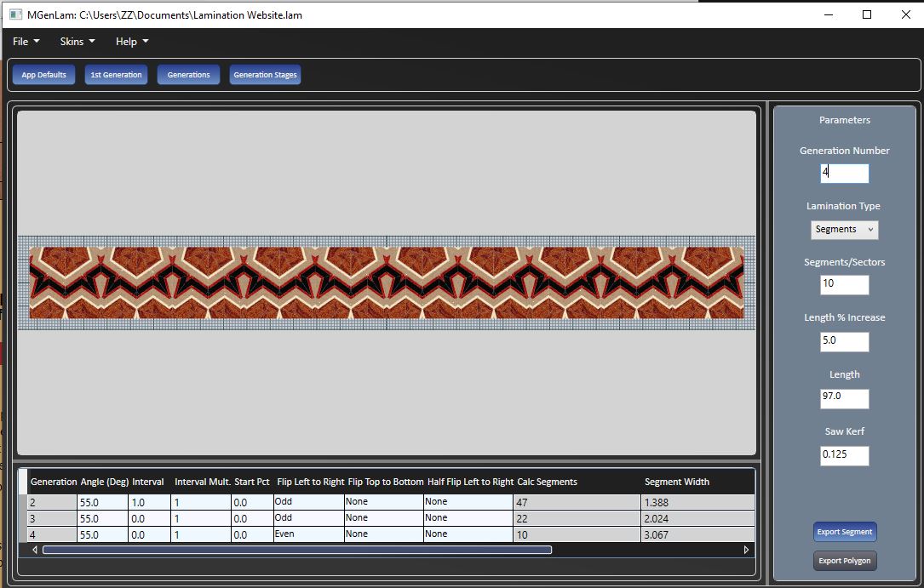This screenshot has width=924, height=588.
Task: Open Generation Stages view
Action: pos(265,75)
